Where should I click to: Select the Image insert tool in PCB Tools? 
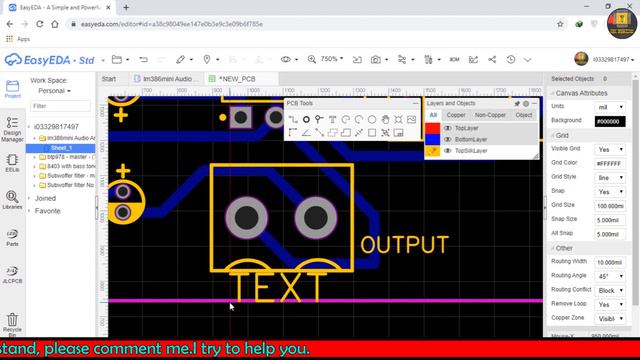[x=411, y=120]
